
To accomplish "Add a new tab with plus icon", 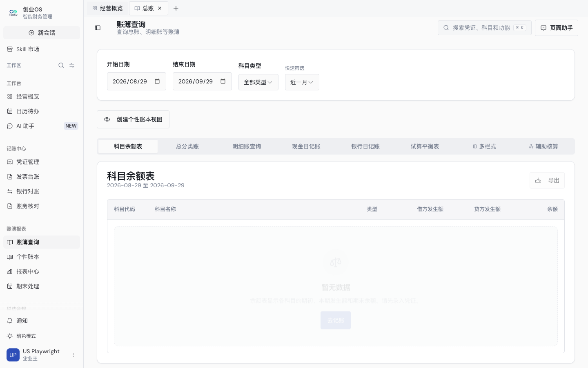I will coord(176,8).
